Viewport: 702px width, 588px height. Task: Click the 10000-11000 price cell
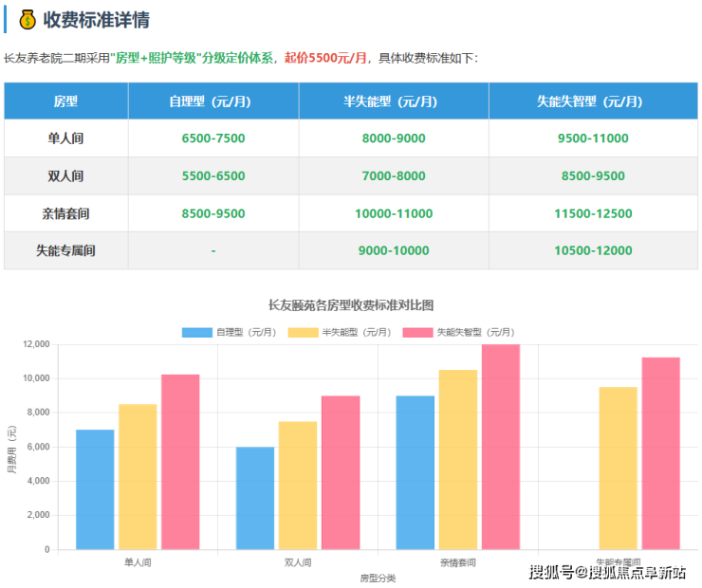394,213
